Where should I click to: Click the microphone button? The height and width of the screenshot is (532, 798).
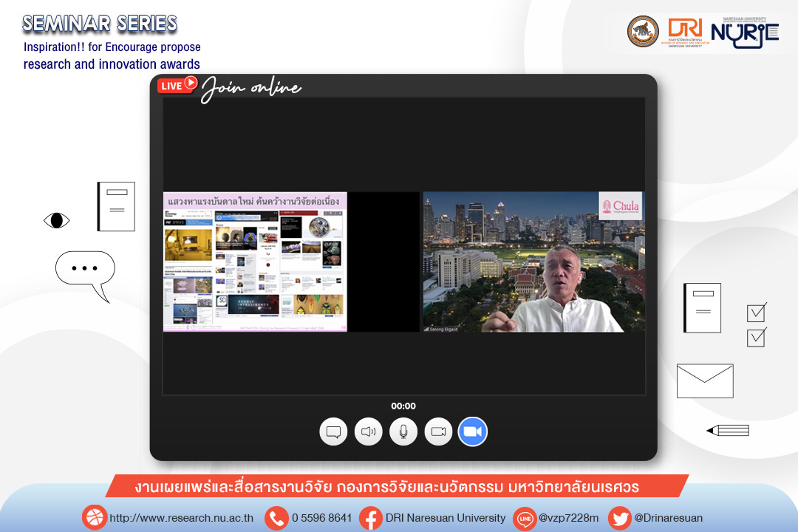point(403,432)
